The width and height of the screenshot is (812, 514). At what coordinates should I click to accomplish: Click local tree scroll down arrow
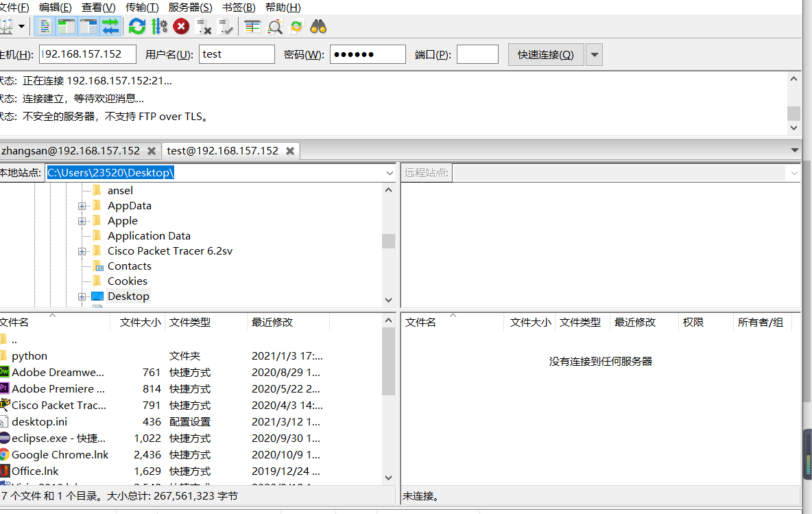coord(388,300)
